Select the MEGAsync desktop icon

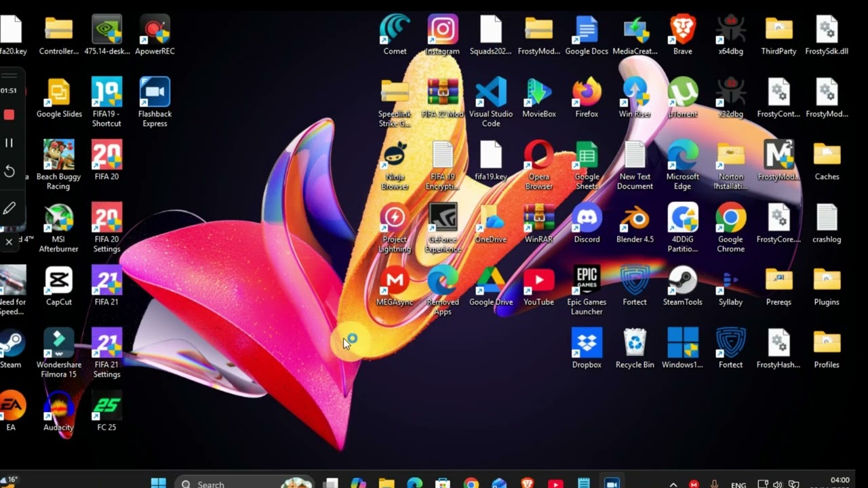click(x=395, y=287)
